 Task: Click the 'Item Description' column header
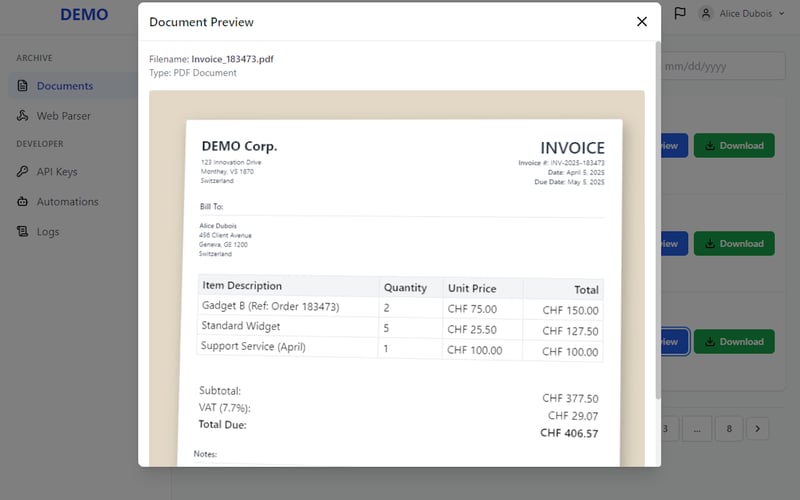[x=242, y=286]
